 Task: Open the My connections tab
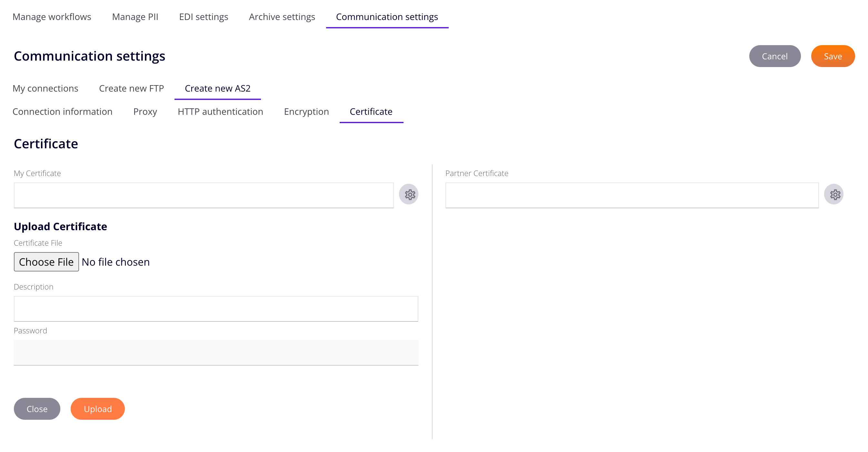pyautogui.click(x=45, y=88)
